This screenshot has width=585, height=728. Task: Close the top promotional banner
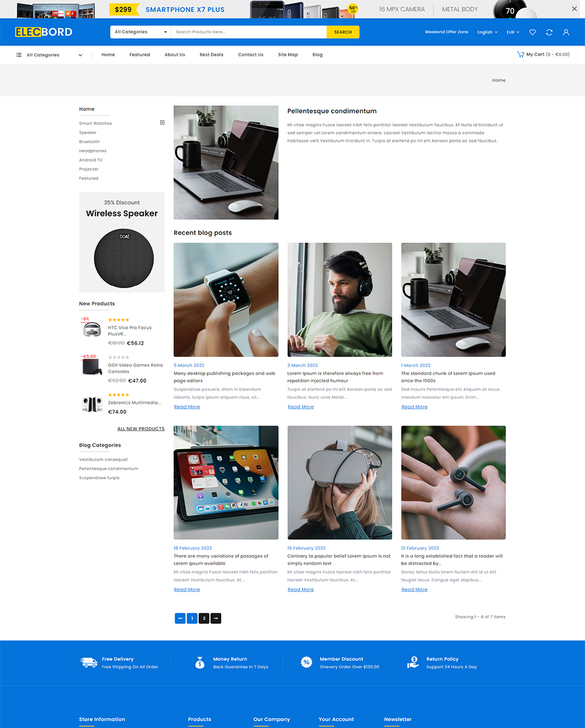point(574,9)
